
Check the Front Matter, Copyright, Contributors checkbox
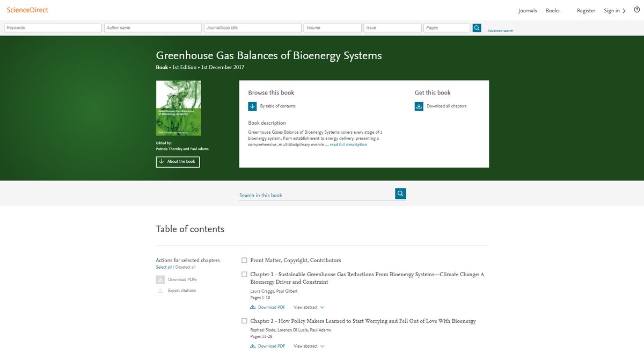tap(244, 261)
